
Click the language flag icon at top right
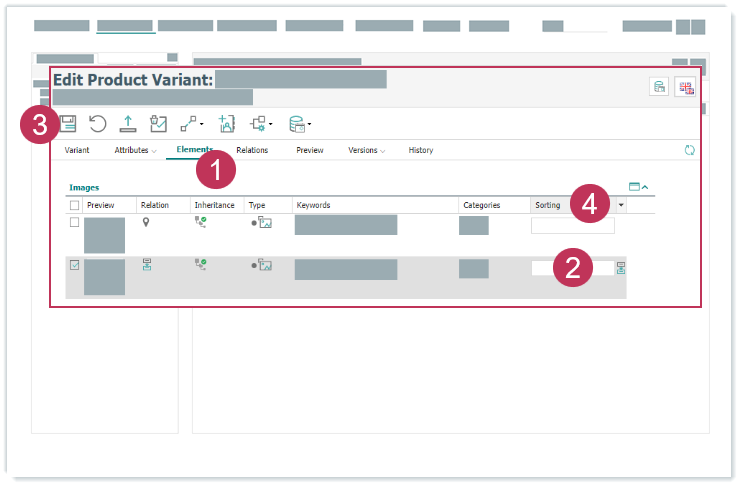click(685, 88)
